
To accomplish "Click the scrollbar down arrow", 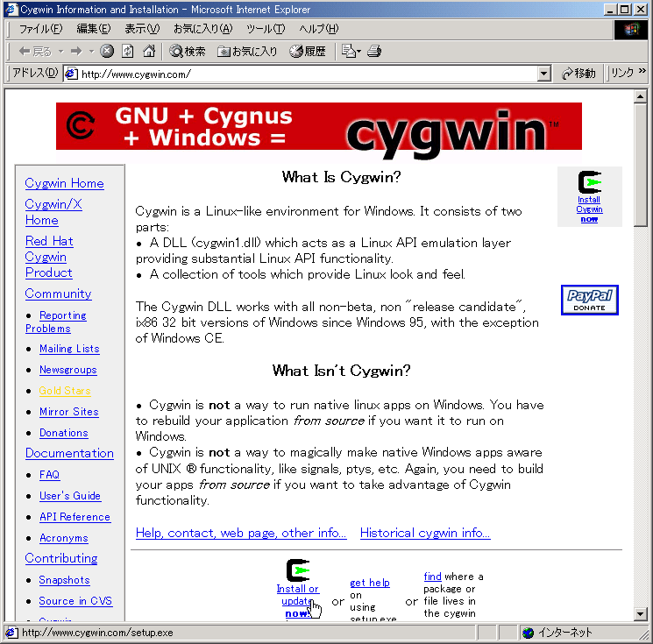I will tap(640, 613).
